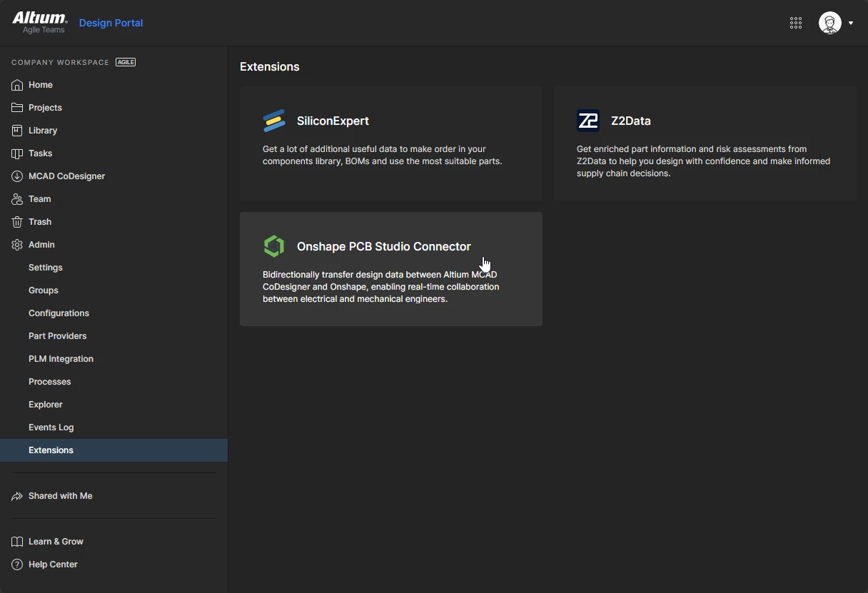Viewport: 868px width, 593px height.
Task: Click the Extensions page heading
Action: tap(270, 67)
